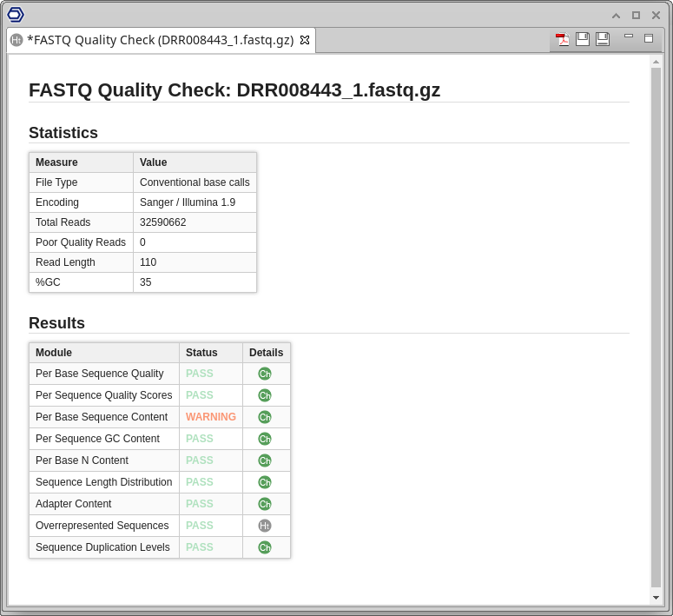The image size is (673, 616).
Task: Open Sequence Duplication Levels chart
Action: click(265, 547)
